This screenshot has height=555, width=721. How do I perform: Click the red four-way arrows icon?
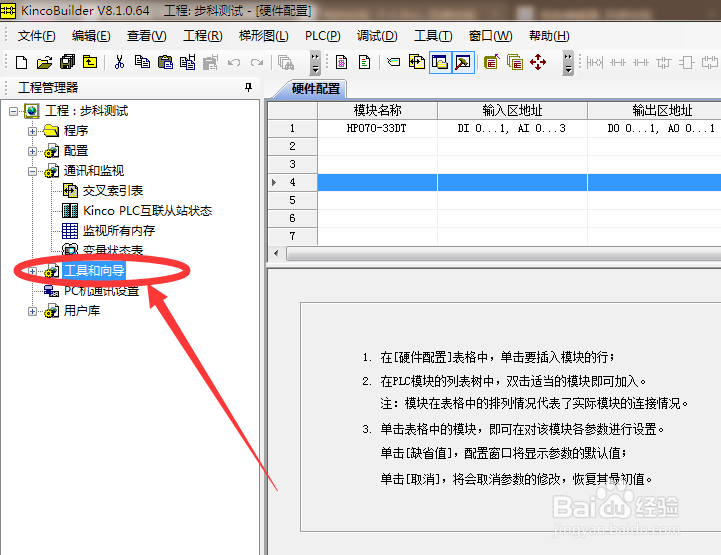point(538,62)
